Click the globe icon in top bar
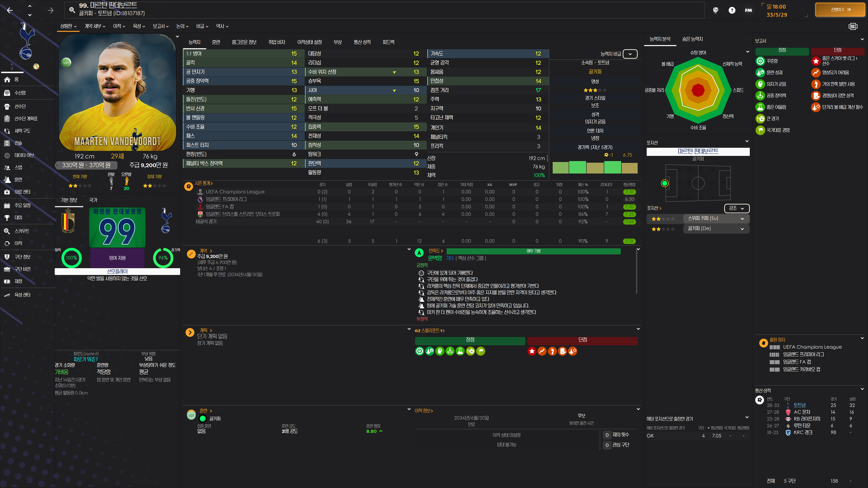The image size is (868, 488). (x=715, y=10)
